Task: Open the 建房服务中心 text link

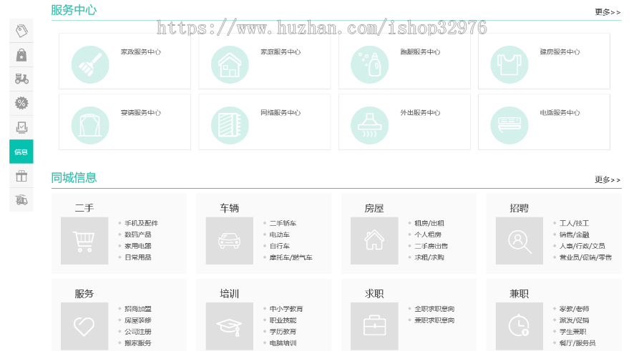Action: (560, 51)
